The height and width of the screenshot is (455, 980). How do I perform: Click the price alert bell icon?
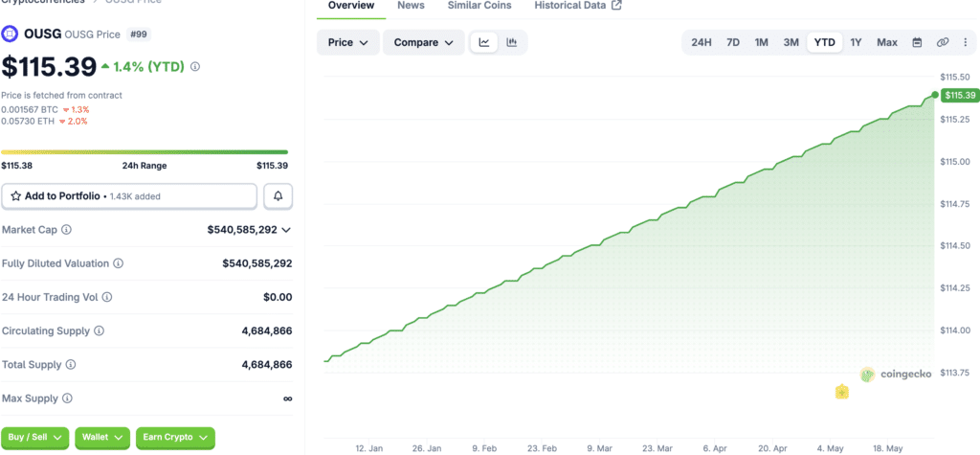point(278,196)
